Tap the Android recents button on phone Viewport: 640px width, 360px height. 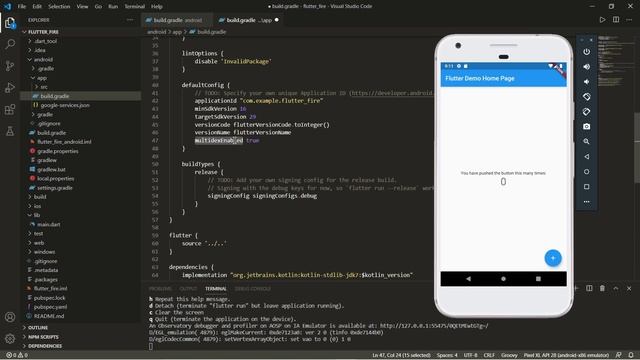(x=538, y=279)
